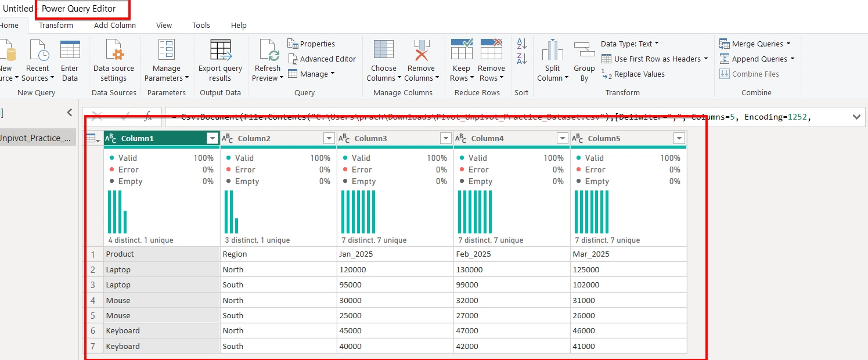Open the Advanced Editor

322,59
